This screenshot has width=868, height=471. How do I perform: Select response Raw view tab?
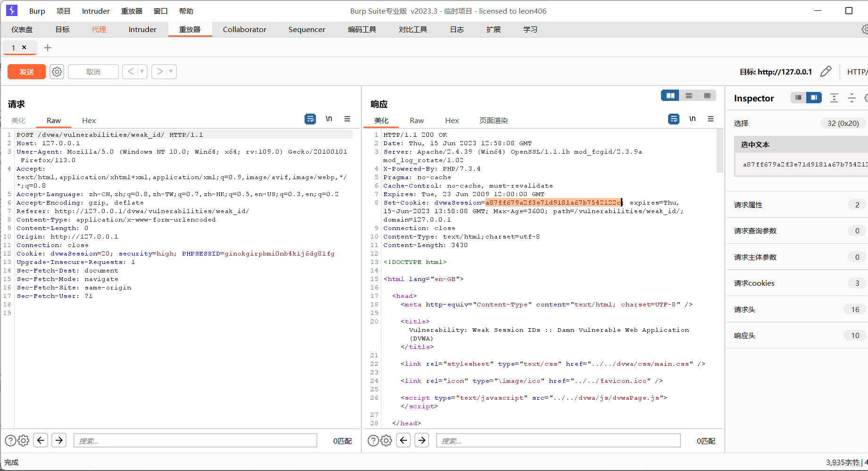[417, 121]
